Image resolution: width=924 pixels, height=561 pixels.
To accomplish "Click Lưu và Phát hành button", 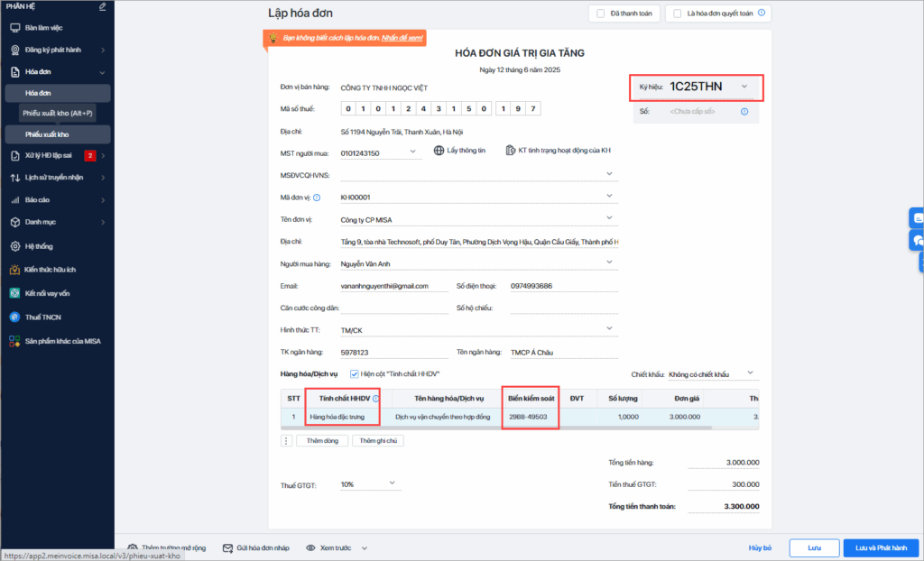I will (881, 548).
